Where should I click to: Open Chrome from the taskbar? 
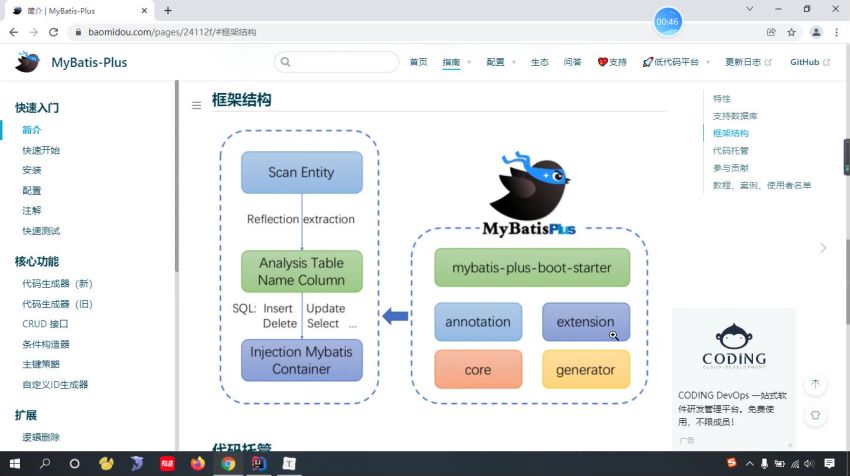pyautogui.click(x=228, y=464)
